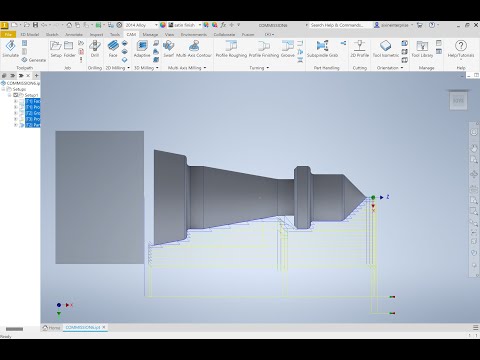Viewport: 480px width, 360px height.
Task: Open the File menu
Action: 8,34
